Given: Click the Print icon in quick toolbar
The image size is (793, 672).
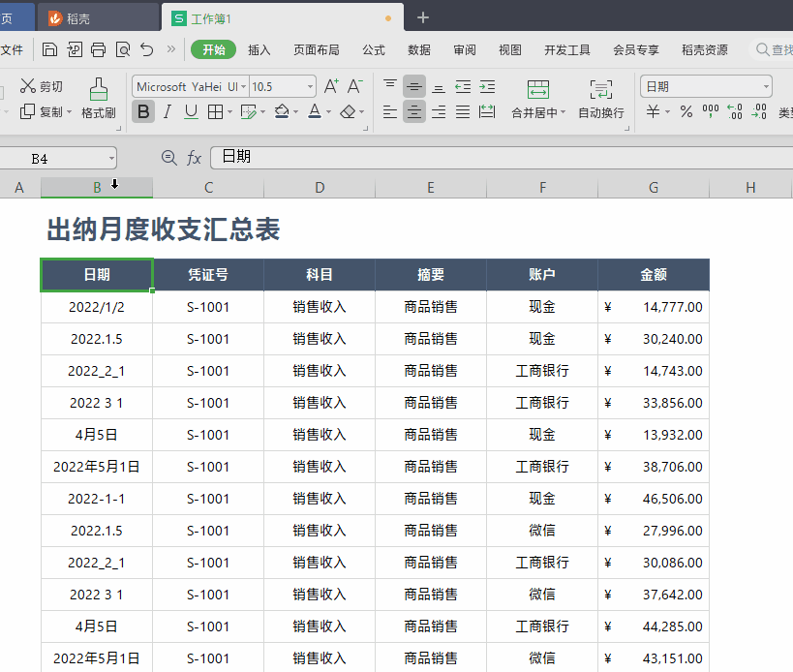Looking at the screenshot, I should (98, 49).
